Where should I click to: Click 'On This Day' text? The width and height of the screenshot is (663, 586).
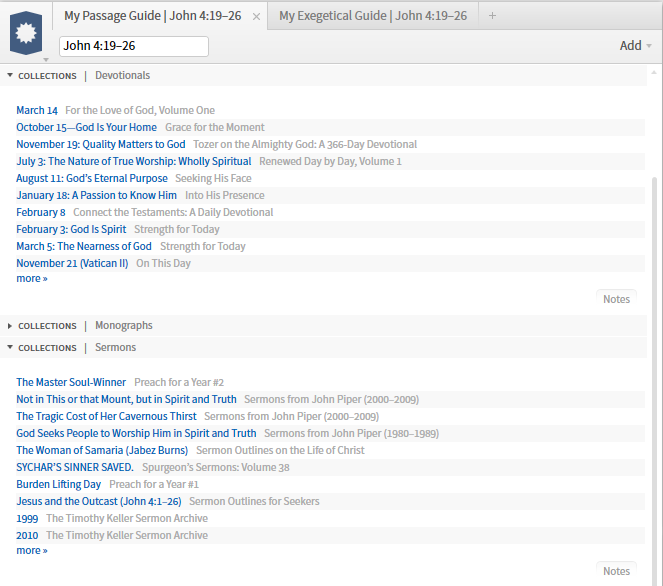pyautogui.click(x=163, y=263)
